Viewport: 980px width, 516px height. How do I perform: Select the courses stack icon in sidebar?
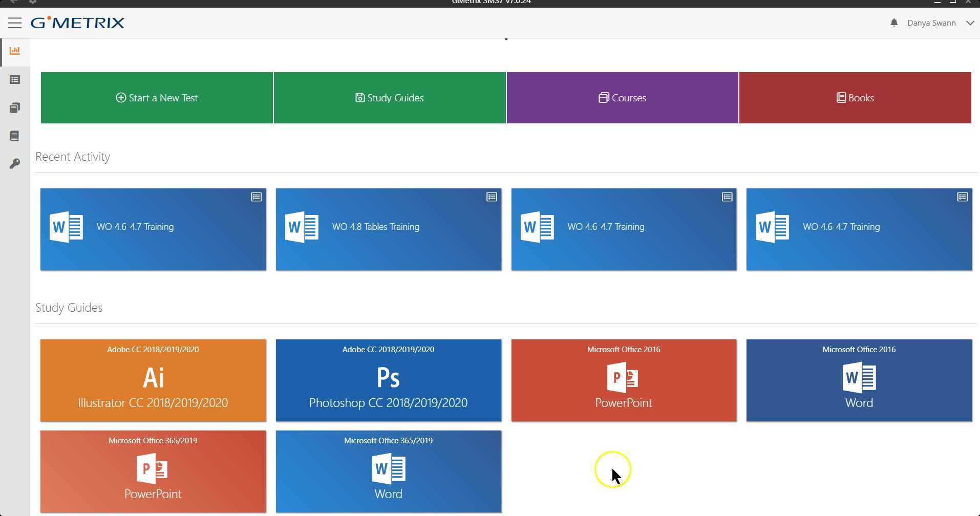tap(15, 108)
